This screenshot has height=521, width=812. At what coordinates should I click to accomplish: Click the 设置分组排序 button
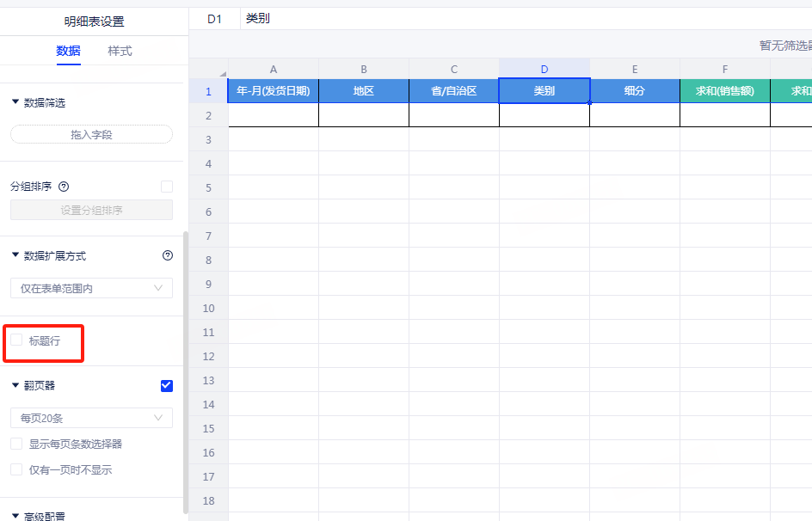[x=91, y=210]
